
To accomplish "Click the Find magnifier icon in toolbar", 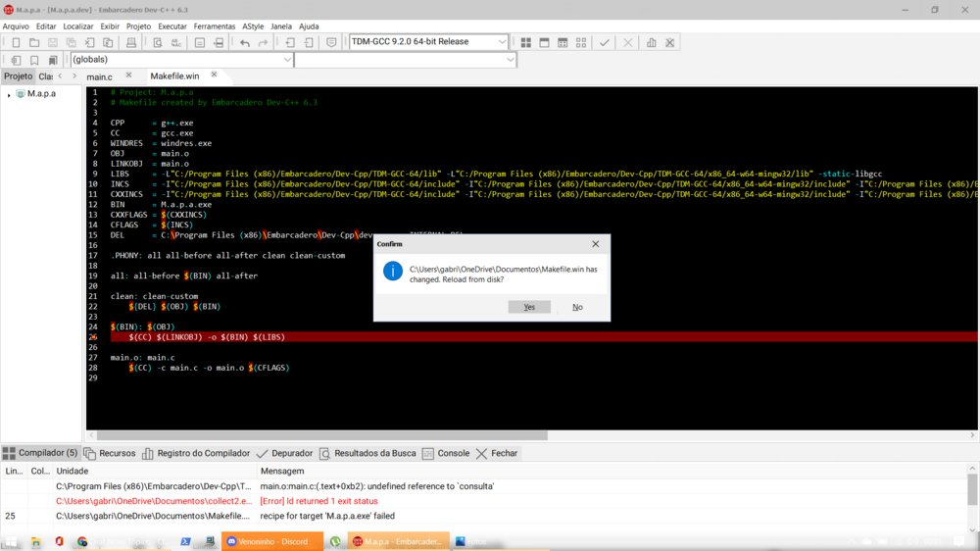I will [x=158, y=43].
